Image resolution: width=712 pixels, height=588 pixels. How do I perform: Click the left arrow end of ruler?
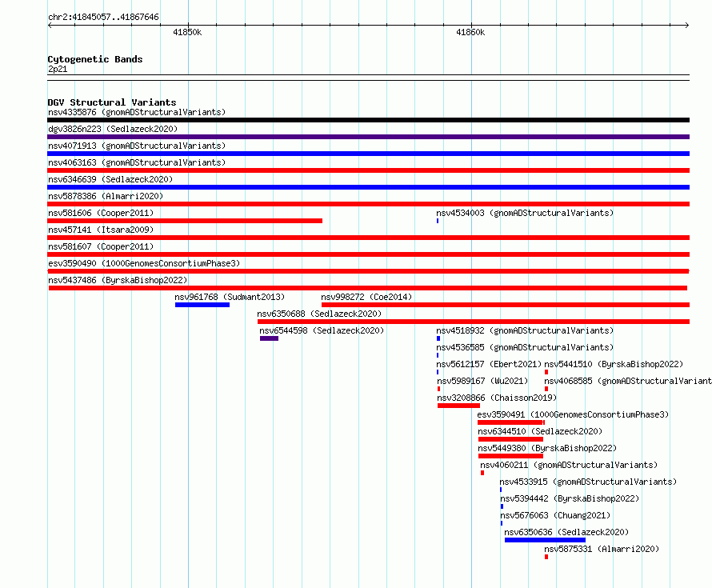point(50,26)
